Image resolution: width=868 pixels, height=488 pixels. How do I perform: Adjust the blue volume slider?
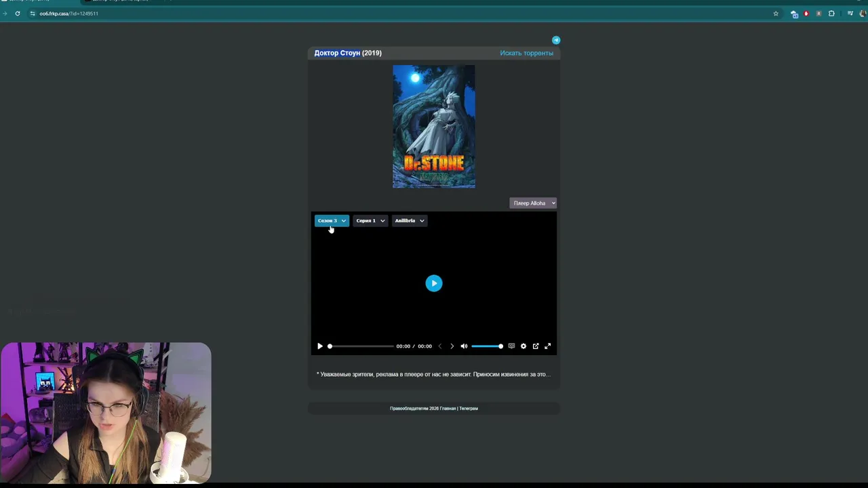pos(487,346)
